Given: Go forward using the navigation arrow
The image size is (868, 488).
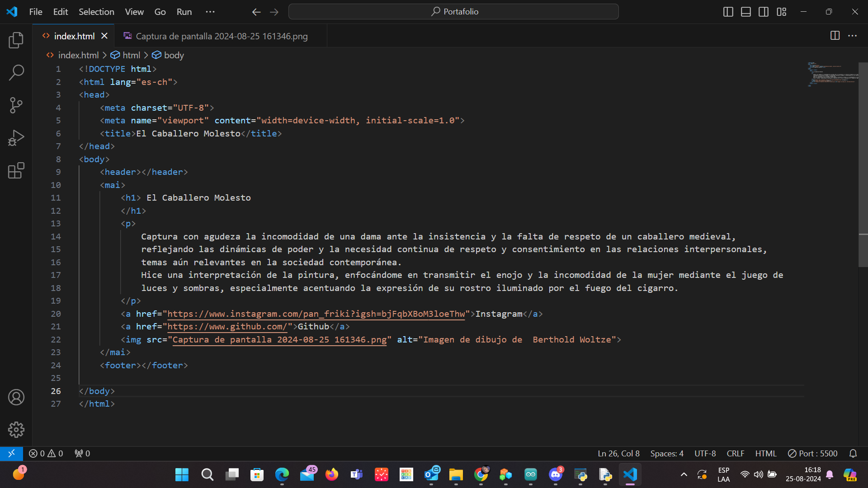Looking at the screenshot, I should tap(274, 12).
